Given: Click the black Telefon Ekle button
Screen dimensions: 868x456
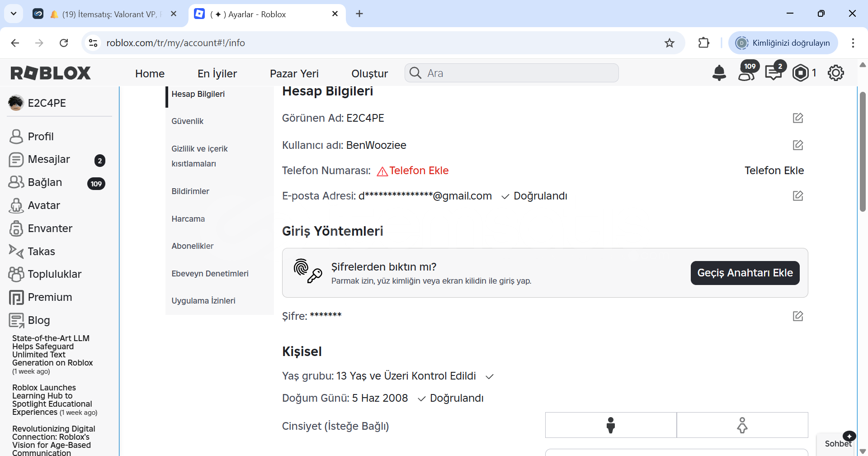Looking at the screenshot, I should tap(774, 171).
